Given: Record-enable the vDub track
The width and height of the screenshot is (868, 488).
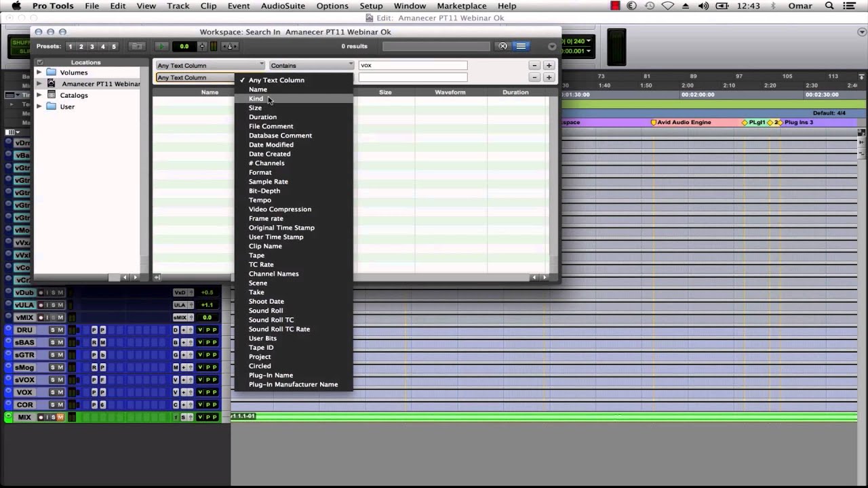Looking at the screenshot, I should (41, 293).
